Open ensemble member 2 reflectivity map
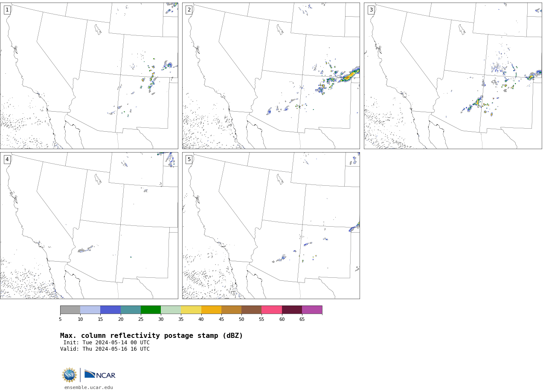This screenshot has height=392, width=546. (x=271, y=76)
